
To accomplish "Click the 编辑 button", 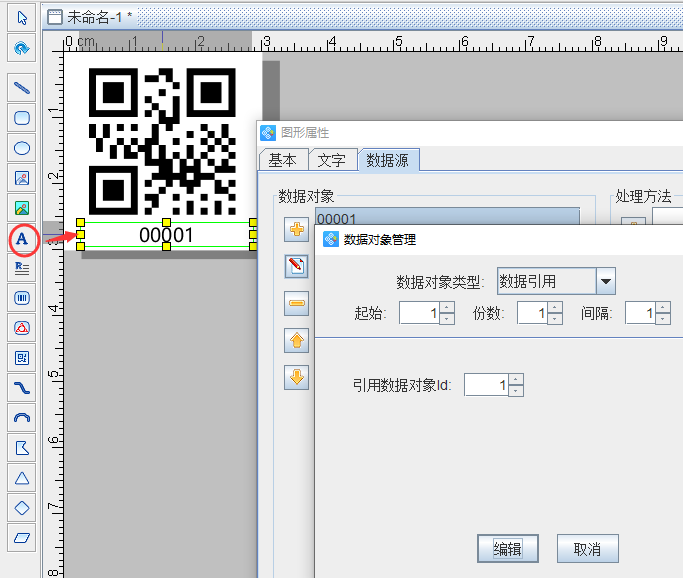I will pos(508,549).
